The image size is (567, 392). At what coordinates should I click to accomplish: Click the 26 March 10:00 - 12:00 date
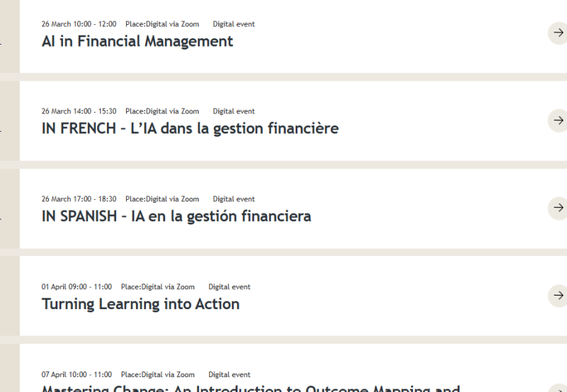point(79,24)
